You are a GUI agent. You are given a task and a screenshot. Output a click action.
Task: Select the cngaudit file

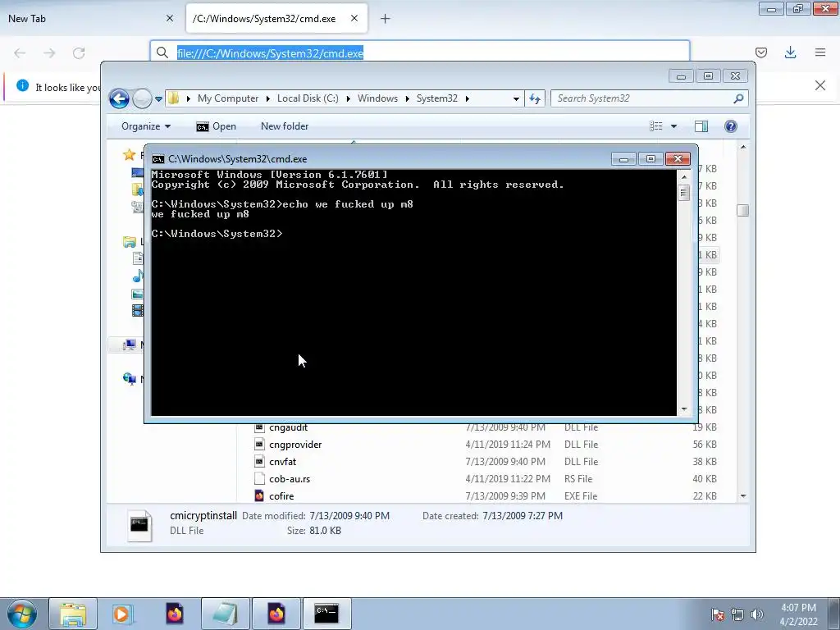click(x=288, y=427)
